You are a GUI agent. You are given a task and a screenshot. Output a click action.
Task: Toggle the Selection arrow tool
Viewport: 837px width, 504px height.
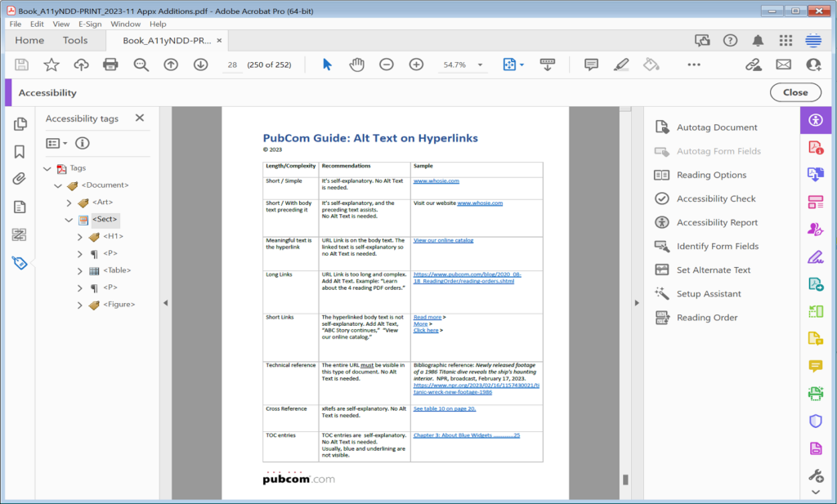327,65
